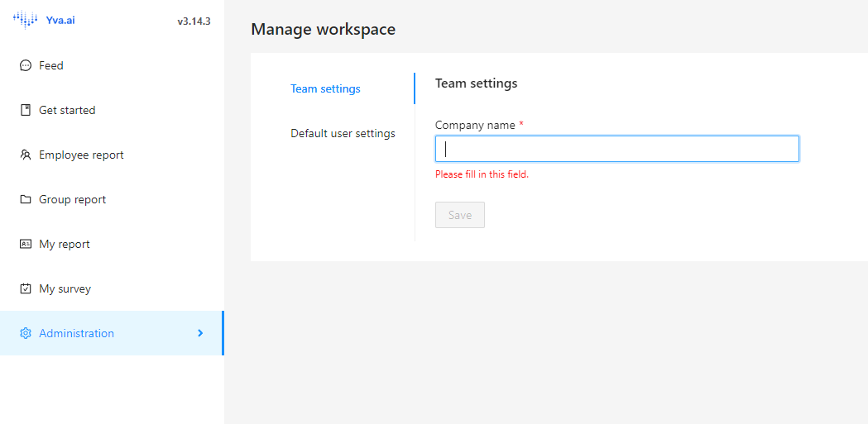This screenshot has width=868, height=424.
Task: Click the Save button
Action: 460,215
